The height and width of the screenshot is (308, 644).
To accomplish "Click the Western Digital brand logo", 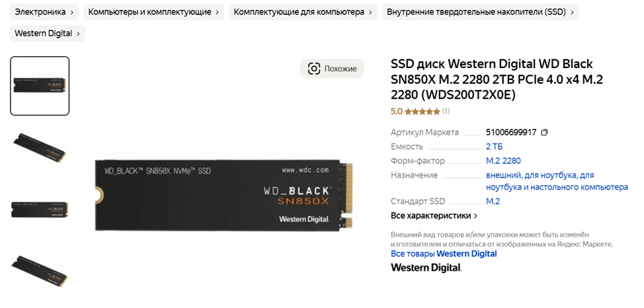I will coord(426,268).
